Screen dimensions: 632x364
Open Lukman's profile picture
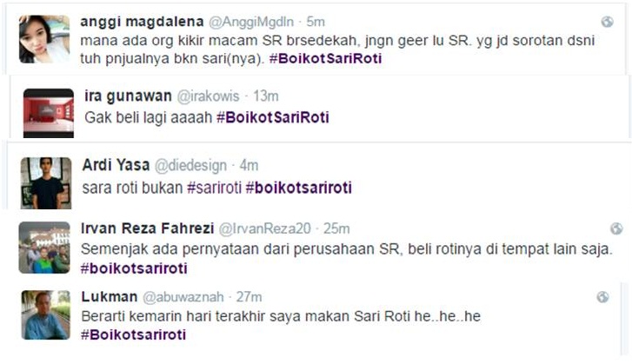(46, 314)
